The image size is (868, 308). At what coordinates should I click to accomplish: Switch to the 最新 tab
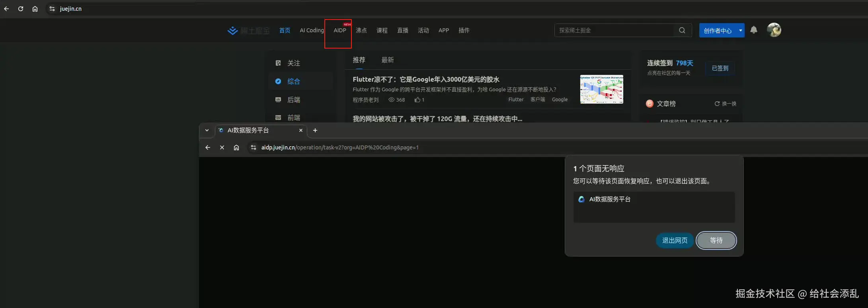pos(388,60)
